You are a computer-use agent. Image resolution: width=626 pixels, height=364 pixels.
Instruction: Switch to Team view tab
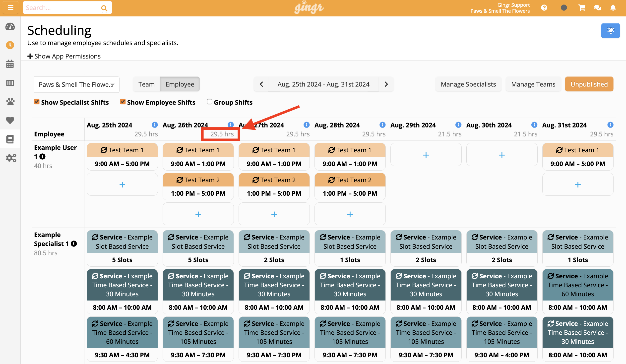146,84
